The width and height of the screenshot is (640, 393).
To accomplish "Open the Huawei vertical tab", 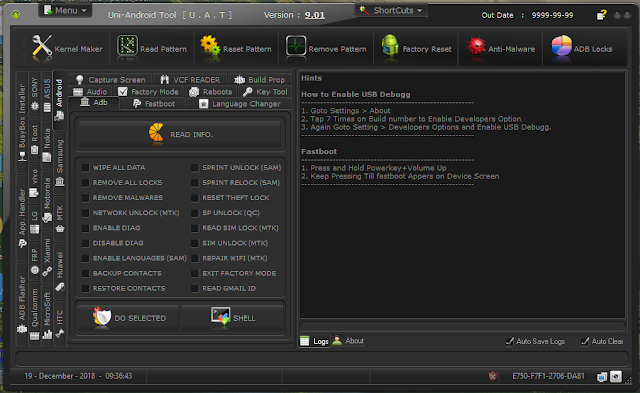I will pyautogui.click(x=60, y=271).
